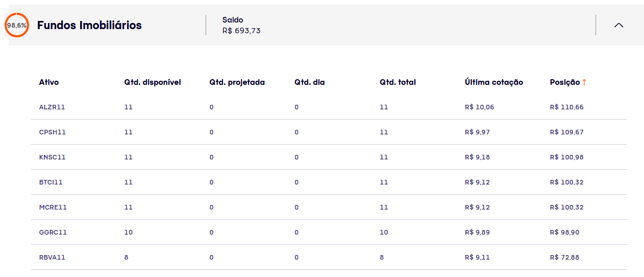Select the MCRE11 asset
Viewport: 644px width, 277px height.
(x=53, y=207)
